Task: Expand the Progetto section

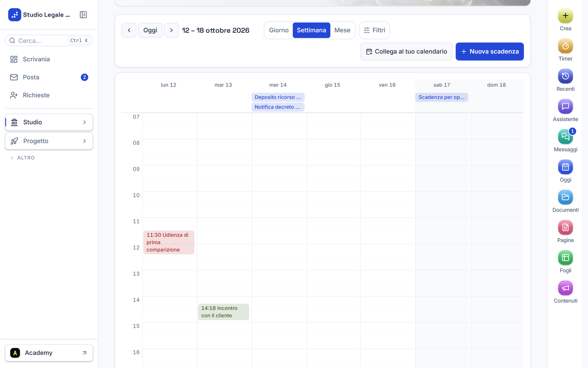Action: click(x=49, y=141)
